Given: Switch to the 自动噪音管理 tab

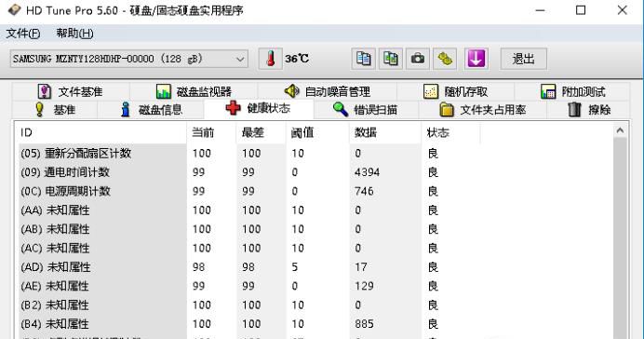Looking at the screenshot, I should (x=328, y=91).
